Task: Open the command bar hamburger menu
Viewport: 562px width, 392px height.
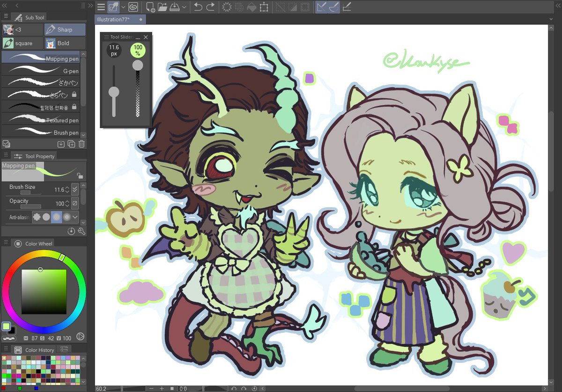Action: click(x=101, y=7)
